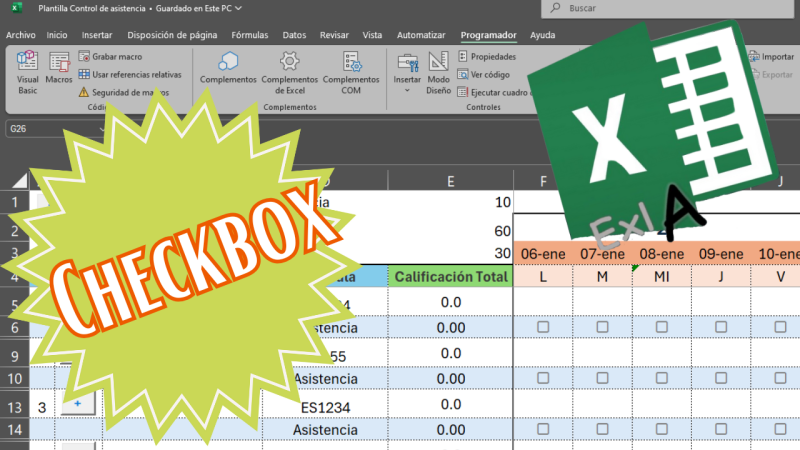Click the Name Box showing G26
This screenshot has width=800, height=450.
[x=54, y=129]
